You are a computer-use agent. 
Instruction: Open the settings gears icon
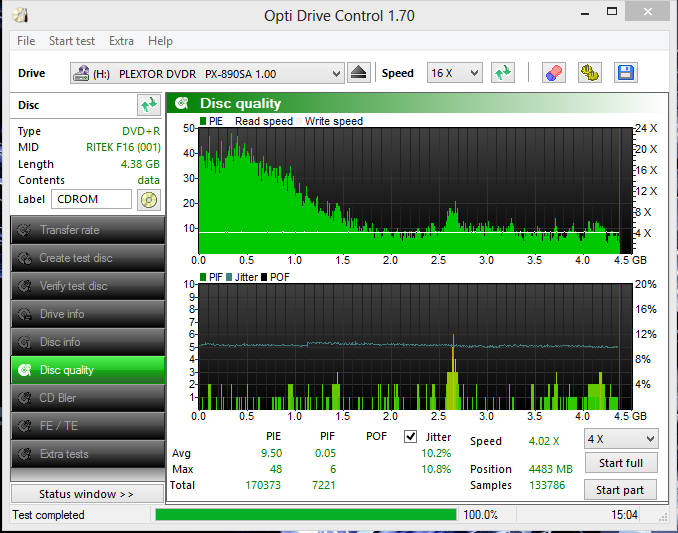589,73
